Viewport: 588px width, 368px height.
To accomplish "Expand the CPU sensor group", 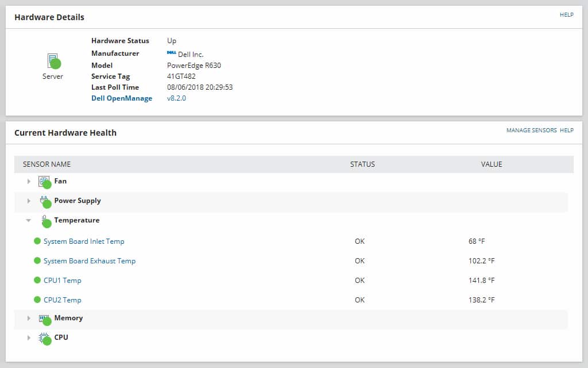I will (29, 337).
